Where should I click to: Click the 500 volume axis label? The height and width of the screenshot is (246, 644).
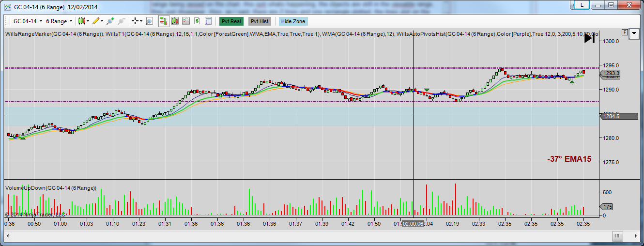pyautogui.click(x=607, y=192)
